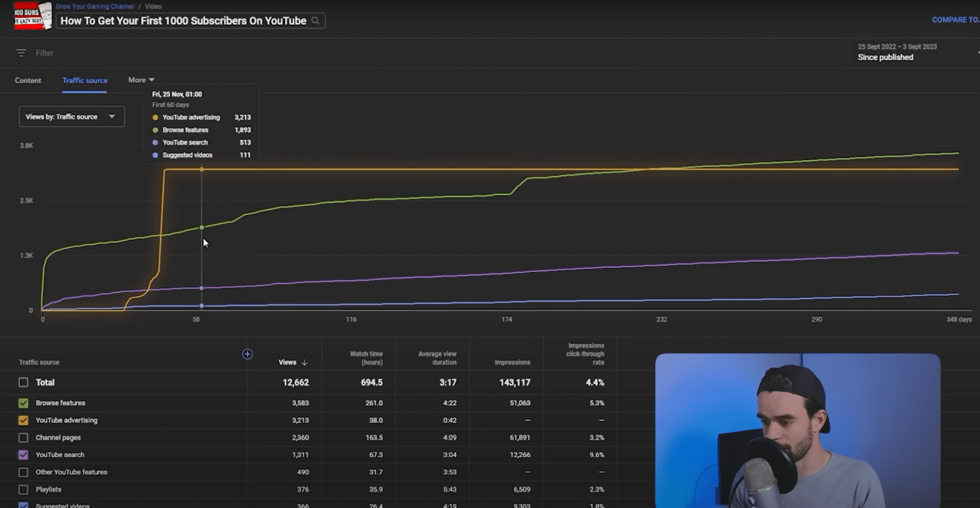Screen dimensions: 980x508
Task: Enable the Playlists checkbox
Action: tap(23, 489)
